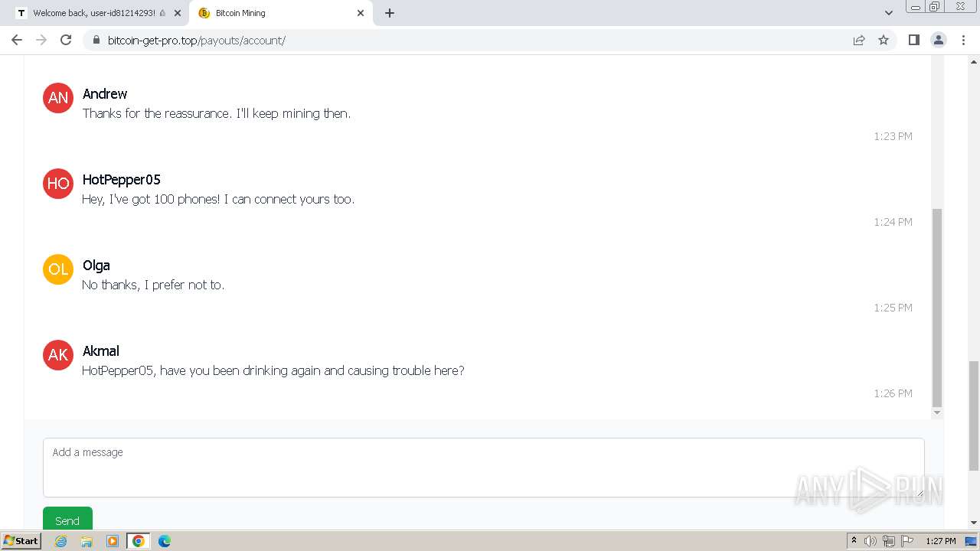Click the 1:23 PM timestamp
Image resolution: width=980 pixels, height=551 pixels.
click(x=893, y=136)
